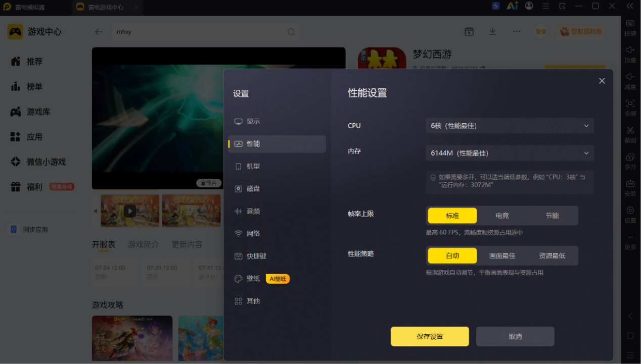Click 同步应用 sync apps

[30, 230]
